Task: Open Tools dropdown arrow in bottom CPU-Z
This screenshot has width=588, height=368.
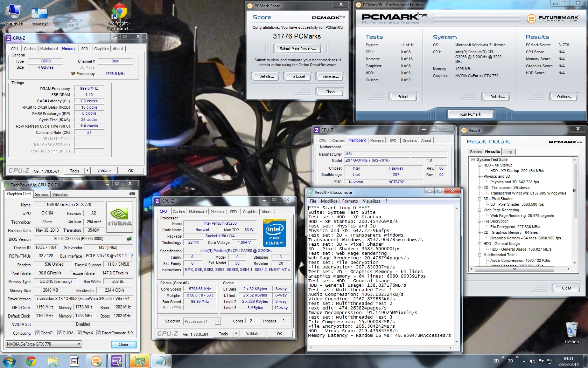Action: pyautogui.click(x=236, y=334)
